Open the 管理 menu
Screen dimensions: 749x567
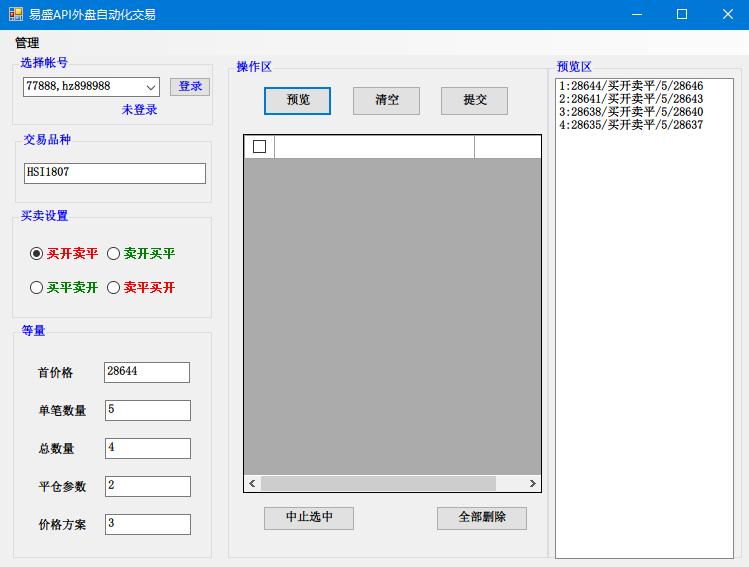[27, 43]
